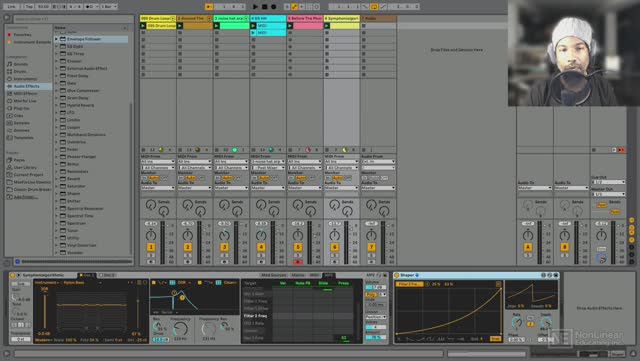
Task: Turn off Symphonizer device activator
Action: click(13, 275)
